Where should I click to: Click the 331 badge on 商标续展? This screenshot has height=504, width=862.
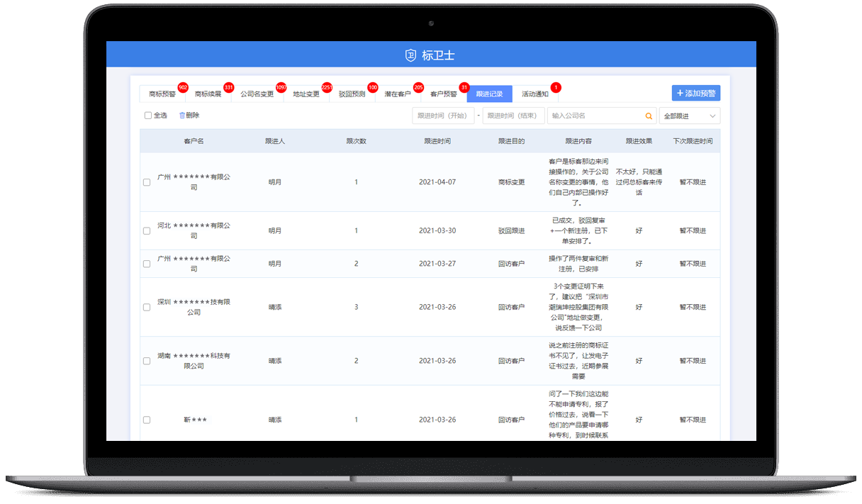(x=228, y=87)
